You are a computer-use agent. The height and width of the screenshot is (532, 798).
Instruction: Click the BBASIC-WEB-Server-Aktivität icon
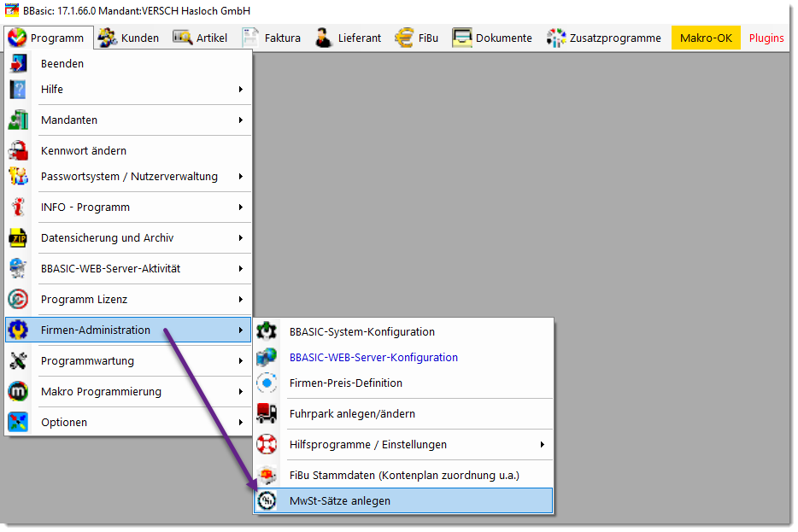(x=18, y=268)
